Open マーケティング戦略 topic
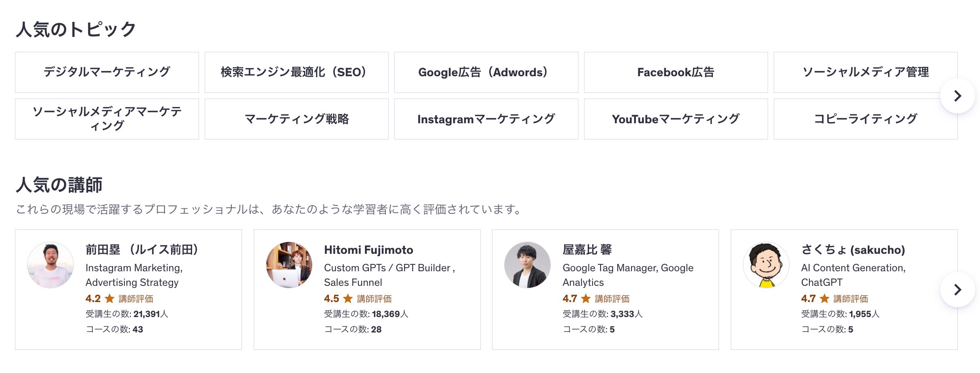Screen dimensions: 980x373 [296, 119]
